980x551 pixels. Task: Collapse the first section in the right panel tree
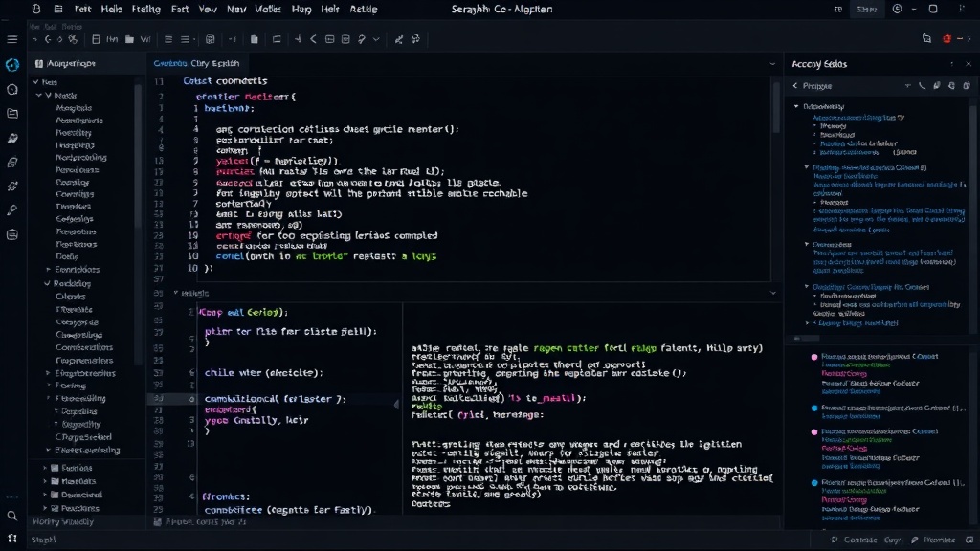[x=796, y=106]
